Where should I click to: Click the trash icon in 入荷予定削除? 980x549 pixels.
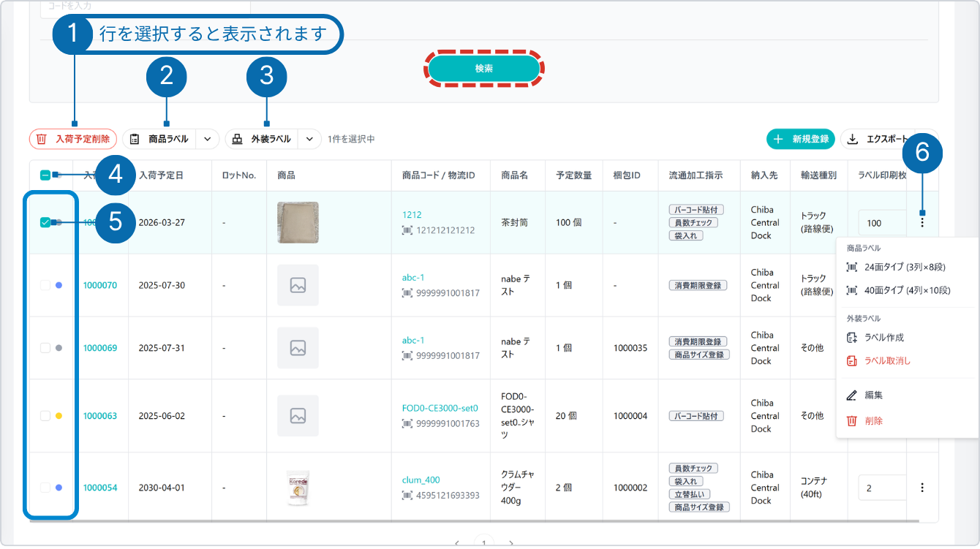tap(42, 139)
